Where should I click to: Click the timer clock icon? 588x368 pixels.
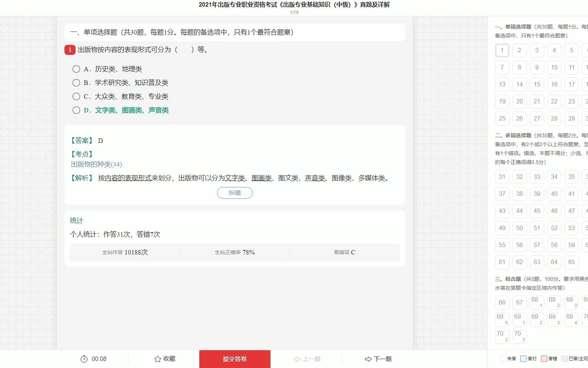point(84,359)
